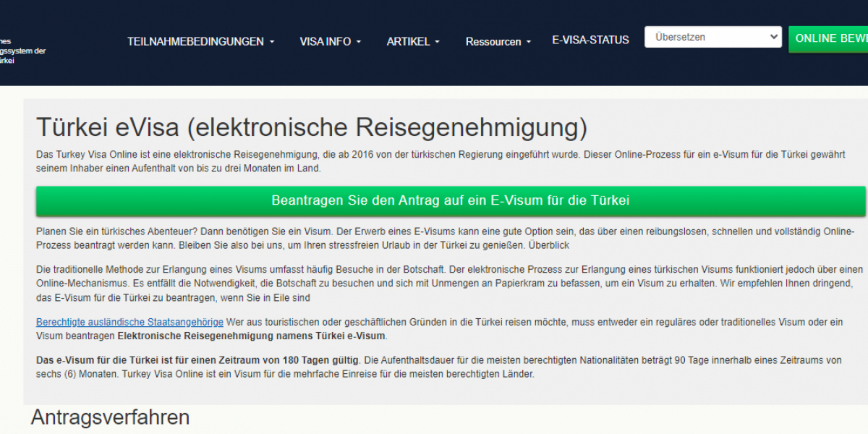
Task: Click the caret arrow next to TEILNAHMEBEDINGUNGEN
Action: (272, 43)
